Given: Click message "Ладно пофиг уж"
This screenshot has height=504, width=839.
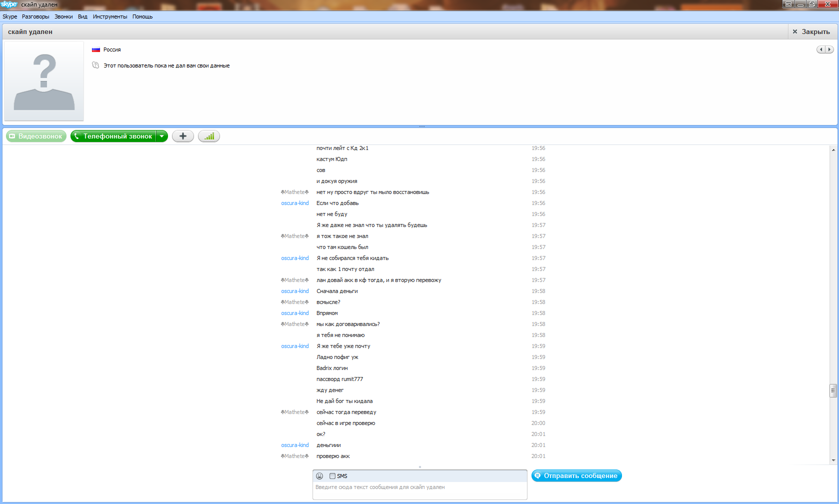Looking at the screenshot, I should 337,357.
